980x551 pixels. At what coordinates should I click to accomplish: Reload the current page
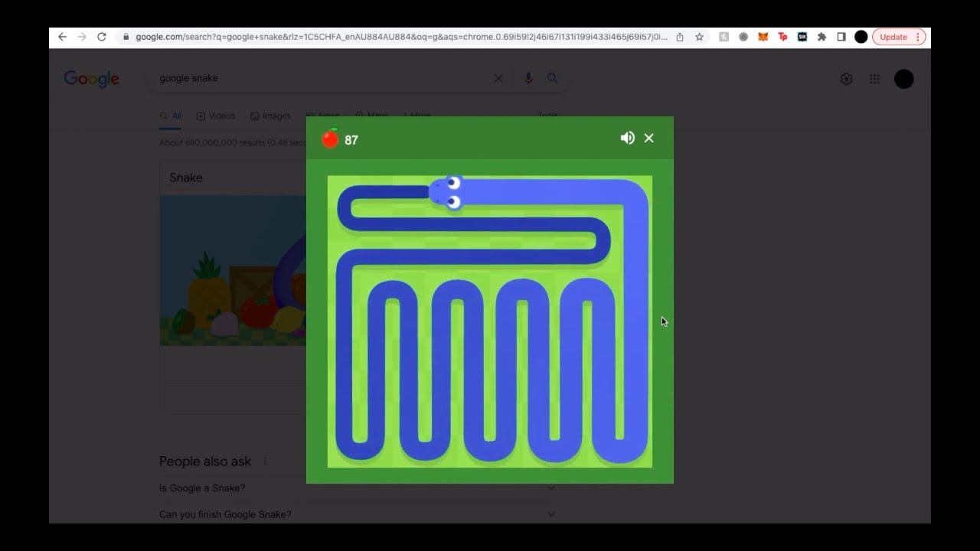pyautogui.click(x=101, y=37)
